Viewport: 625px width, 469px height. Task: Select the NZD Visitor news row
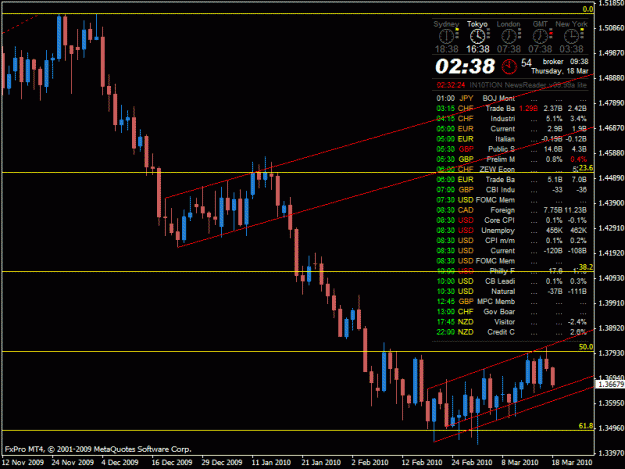(x=511, y=322)
